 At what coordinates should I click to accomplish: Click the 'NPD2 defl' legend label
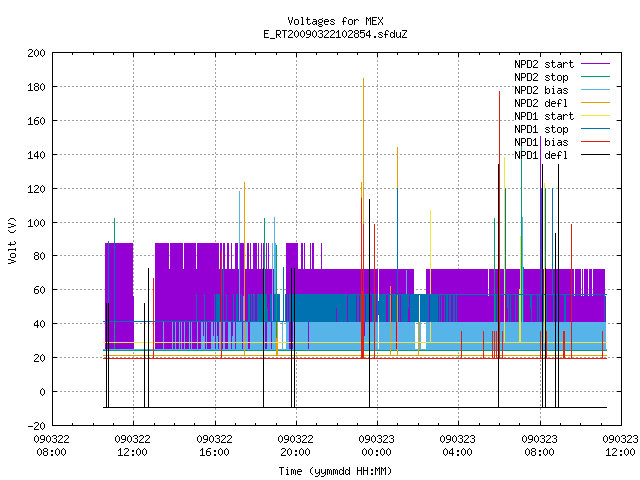pos(541,103)
